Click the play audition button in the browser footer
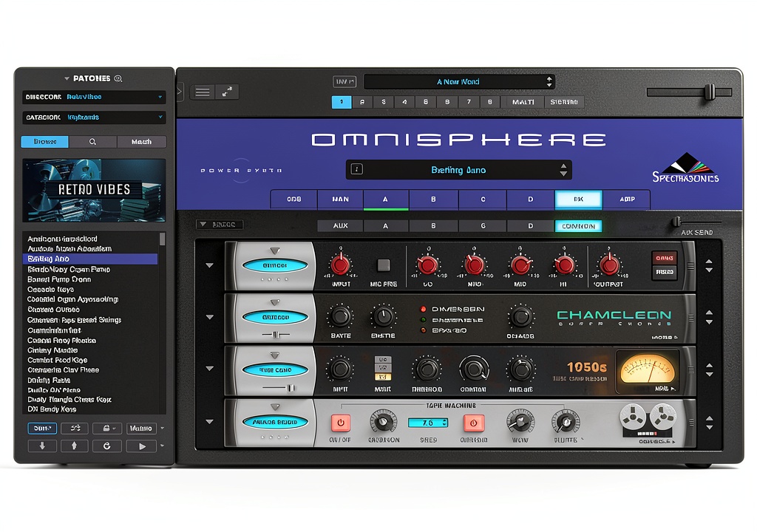The width and height of the screenshot is (757, 532). 141,446
